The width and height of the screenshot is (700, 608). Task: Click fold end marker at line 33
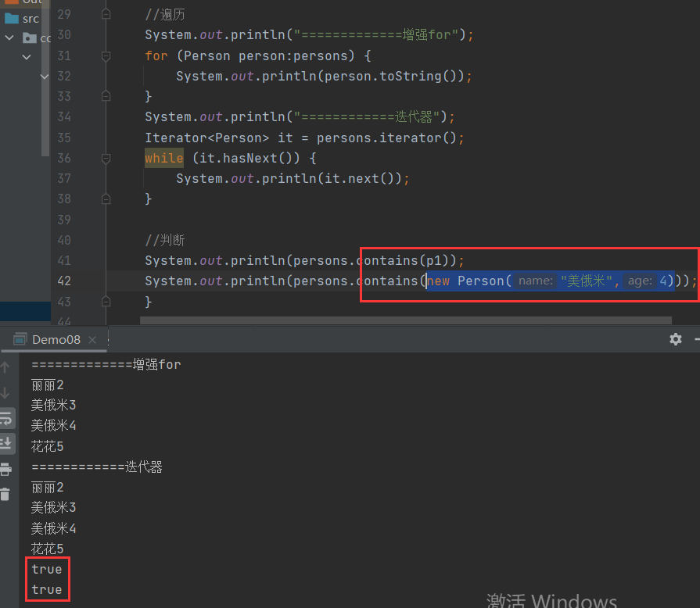(106, 96)
